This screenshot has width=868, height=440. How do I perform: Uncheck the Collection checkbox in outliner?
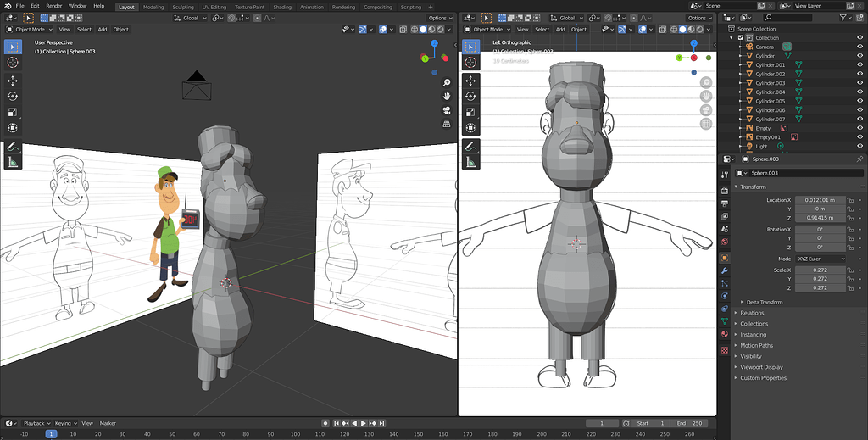[x=740, y=37]
